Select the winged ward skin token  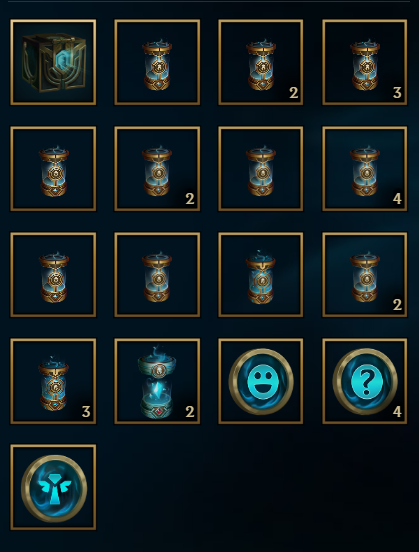click(x=53, y=487)
